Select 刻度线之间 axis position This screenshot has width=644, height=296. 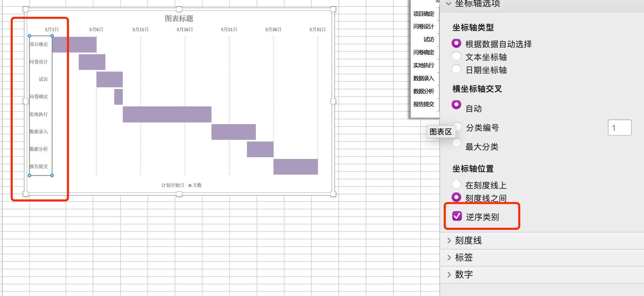click(x=456, y=197)
